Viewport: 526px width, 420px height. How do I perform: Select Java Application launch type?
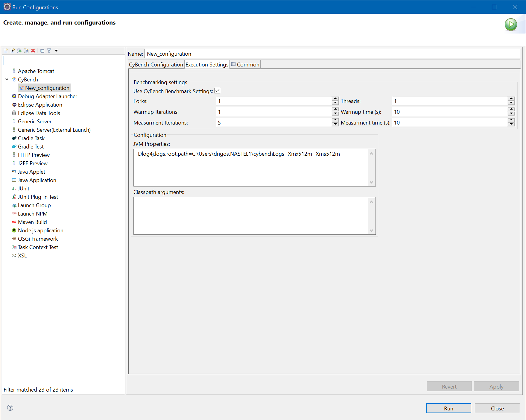point(37,180)
